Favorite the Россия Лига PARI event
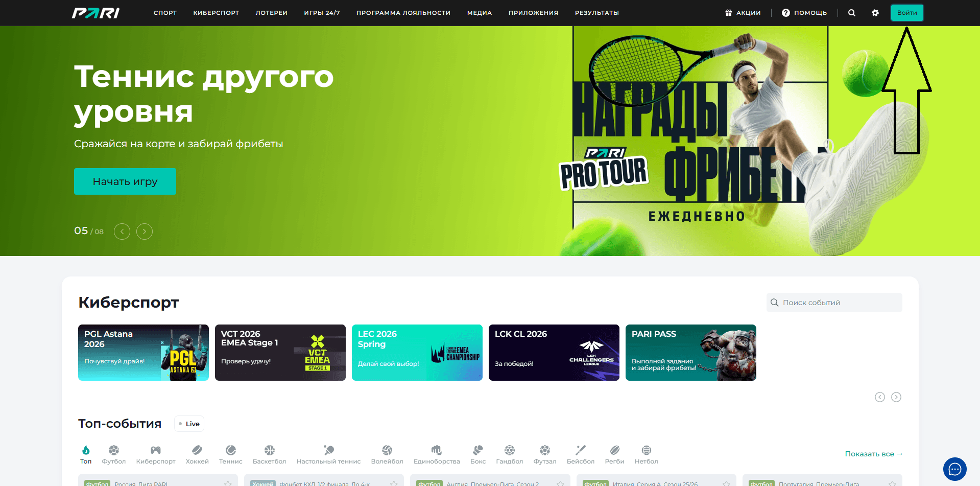This screenshot has height=486, width=980. point(228,483)
